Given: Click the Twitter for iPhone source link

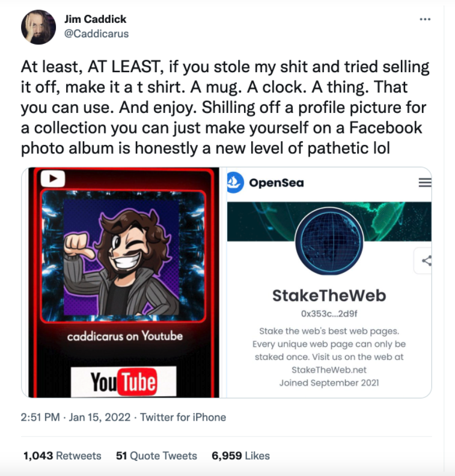Looking at the screenshot, I should pyautogui.click(x=183, y=417).
